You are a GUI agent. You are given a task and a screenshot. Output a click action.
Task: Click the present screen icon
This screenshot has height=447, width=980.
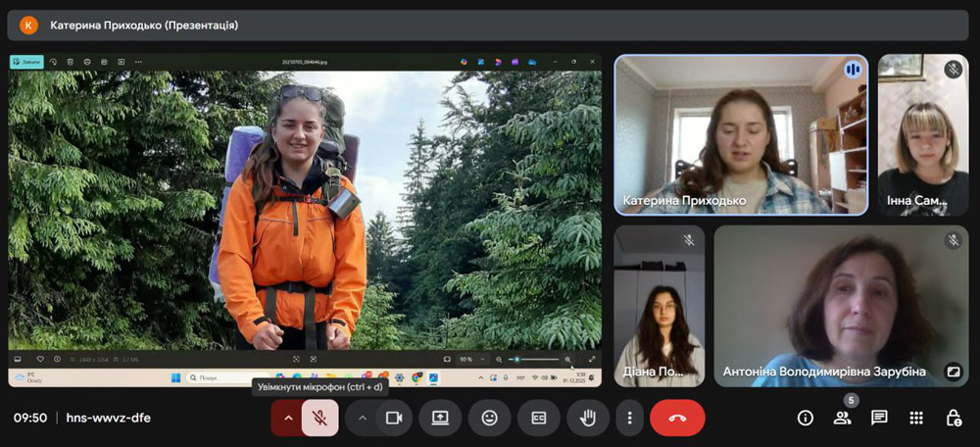440,418
